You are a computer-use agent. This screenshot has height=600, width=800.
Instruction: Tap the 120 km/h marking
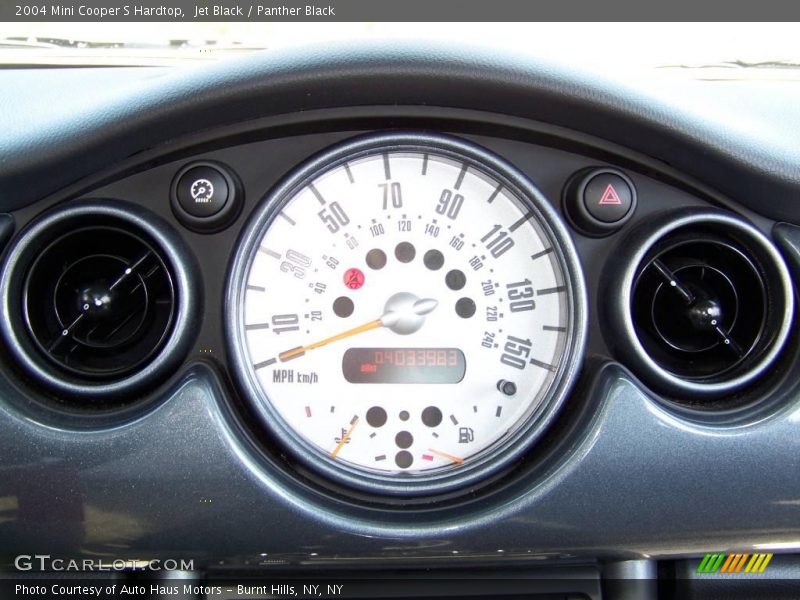[x=405, y=226]
